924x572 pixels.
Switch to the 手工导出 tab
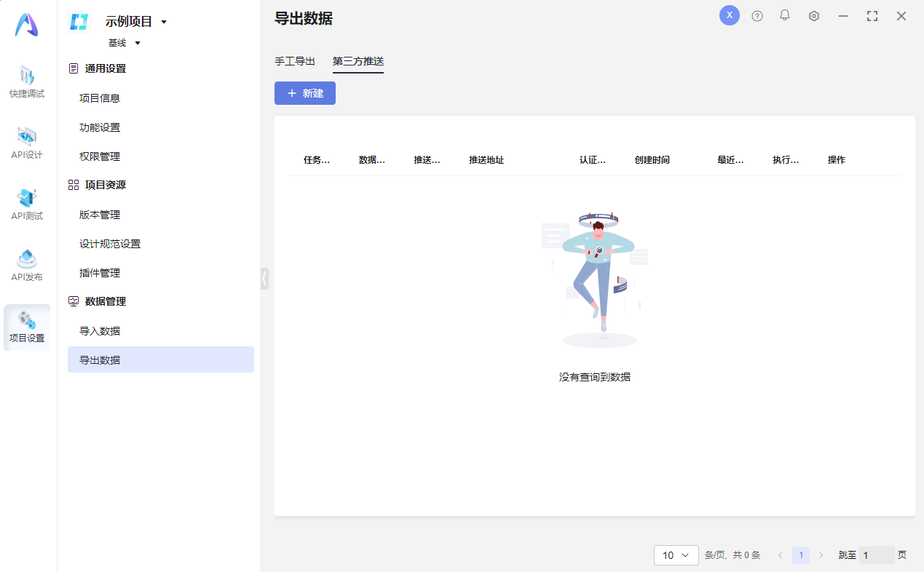tap(295, 61)
